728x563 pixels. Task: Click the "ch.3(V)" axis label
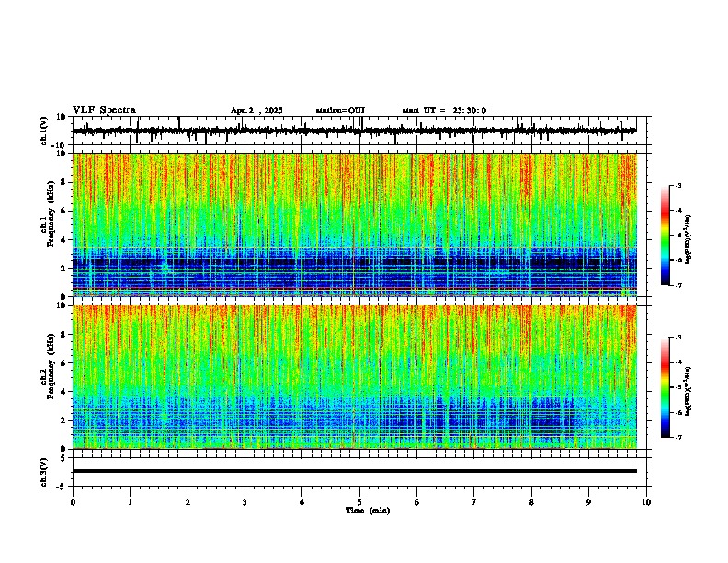(44, 472)
